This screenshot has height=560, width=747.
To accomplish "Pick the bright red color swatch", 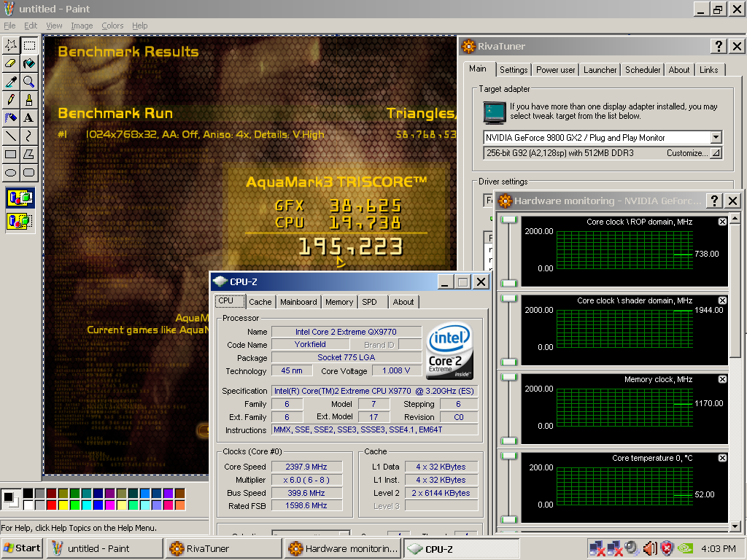I will [52, 505].
